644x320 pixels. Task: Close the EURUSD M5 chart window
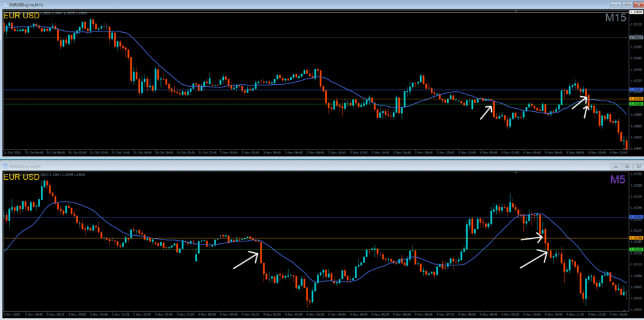[638, 166]
